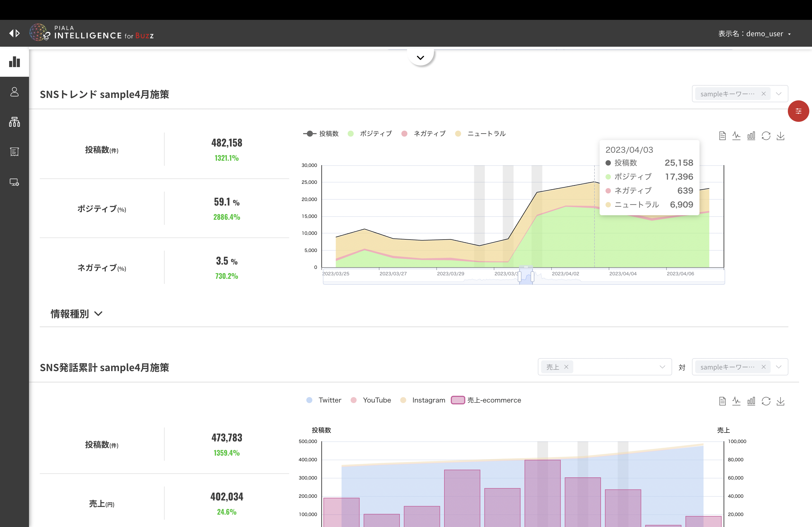Viewport: 812px width, 527px height.
Task: Click the sidebar collapse arrows icon
Action: point(14,33)
